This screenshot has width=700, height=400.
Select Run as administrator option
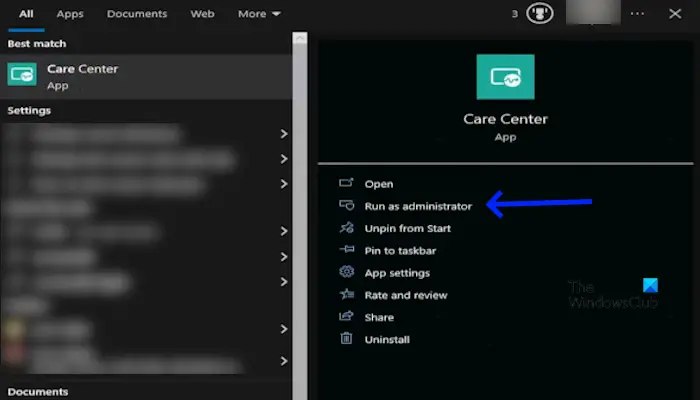point(418,206)
